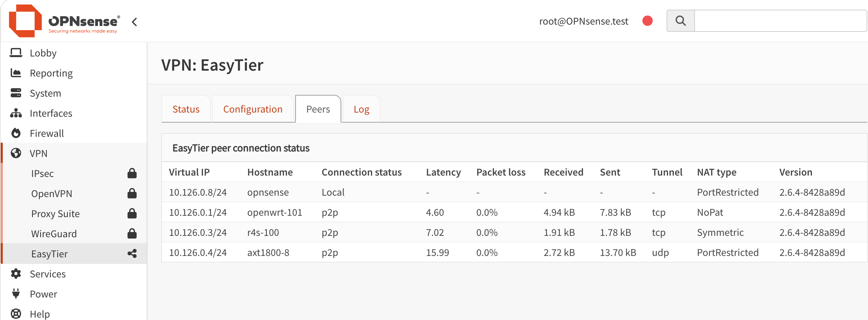Expand the Power menu
The height and width of the screenshot is (320, 868).
43,294
